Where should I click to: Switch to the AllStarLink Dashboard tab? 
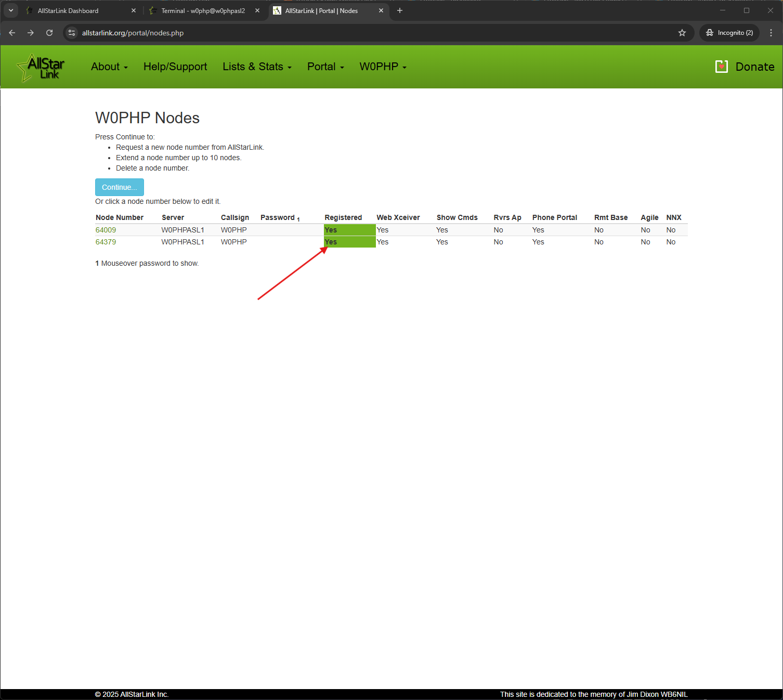(78, 10)
